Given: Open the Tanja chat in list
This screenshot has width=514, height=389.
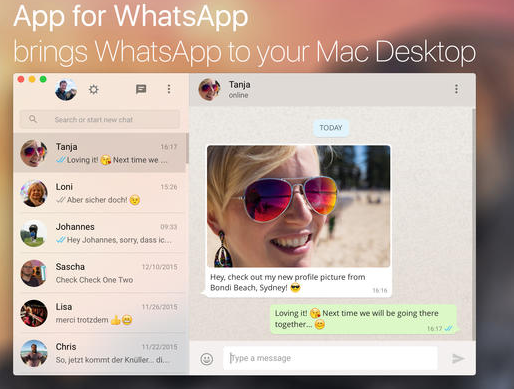Looking at the screenshot, I should click(x=100, y=153).
